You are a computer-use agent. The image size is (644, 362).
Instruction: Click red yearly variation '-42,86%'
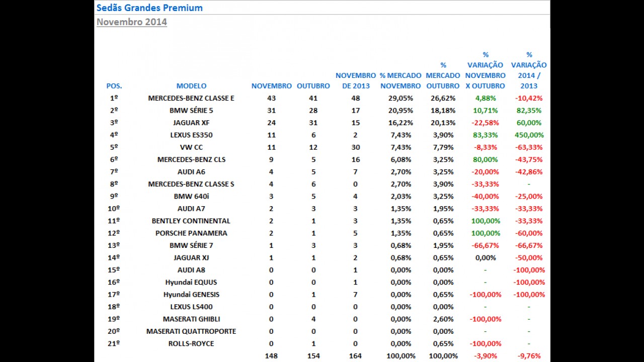pyautogui.click(x=529, y=172)
